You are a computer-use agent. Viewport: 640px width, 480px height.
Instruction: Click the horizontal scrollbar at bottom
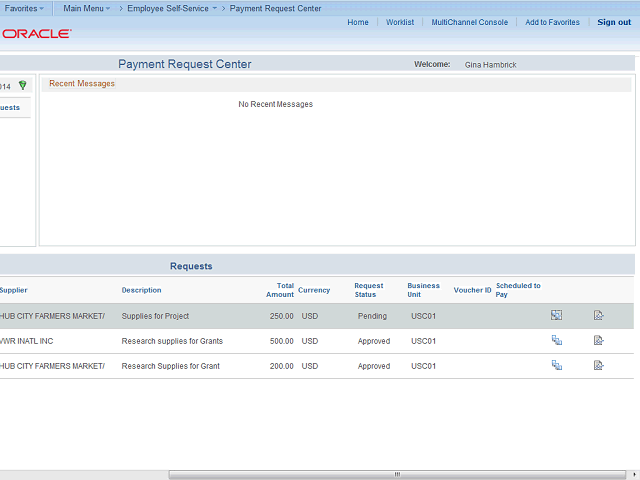point(397,475)
